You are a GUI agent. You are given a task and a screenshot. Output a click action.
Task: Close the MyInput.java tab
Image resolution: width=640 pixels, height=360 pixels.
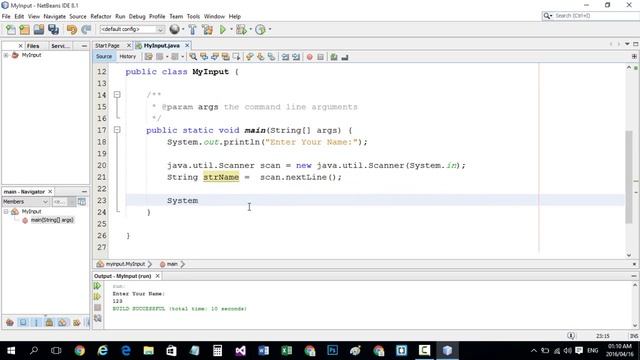[187, 45]
